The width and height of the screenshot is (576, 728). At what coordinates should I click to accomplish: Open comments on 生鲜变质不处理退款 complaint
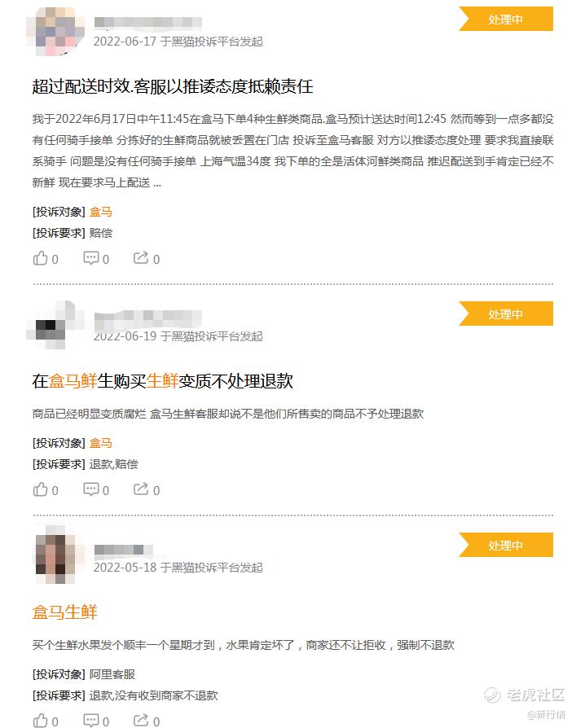[96, 490]
